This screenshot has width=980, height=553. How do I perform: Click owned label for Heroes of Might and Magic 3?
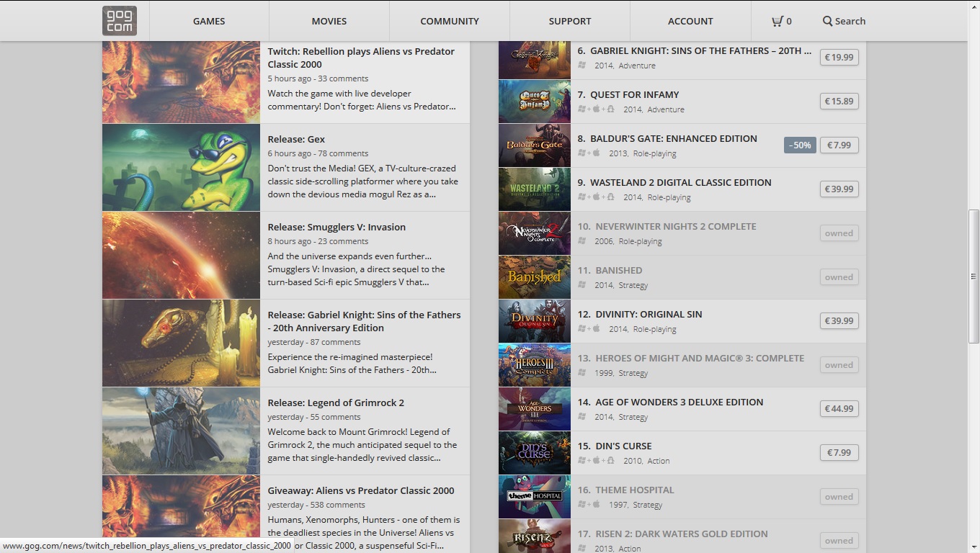click(x=839, y=365)
